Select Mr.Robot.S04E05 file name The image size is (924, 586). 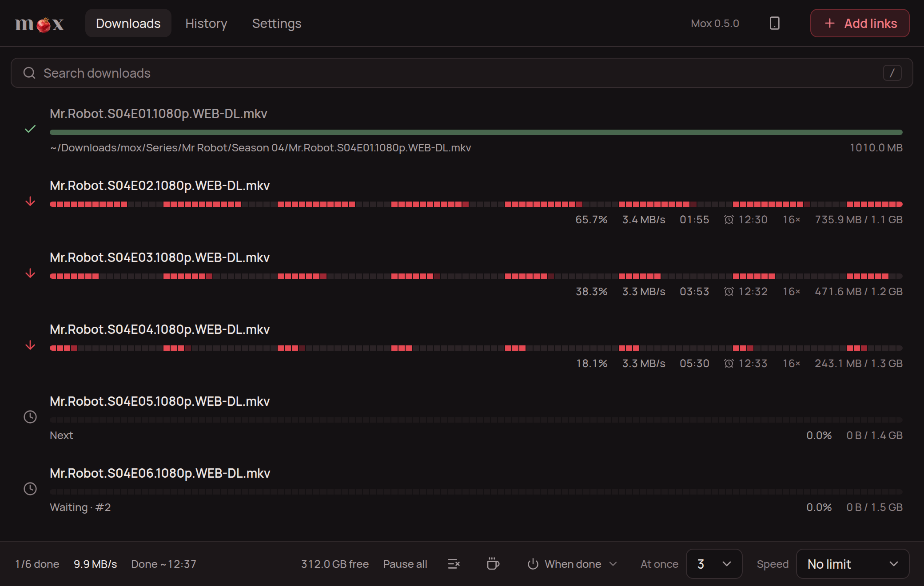tap(160, 401)
